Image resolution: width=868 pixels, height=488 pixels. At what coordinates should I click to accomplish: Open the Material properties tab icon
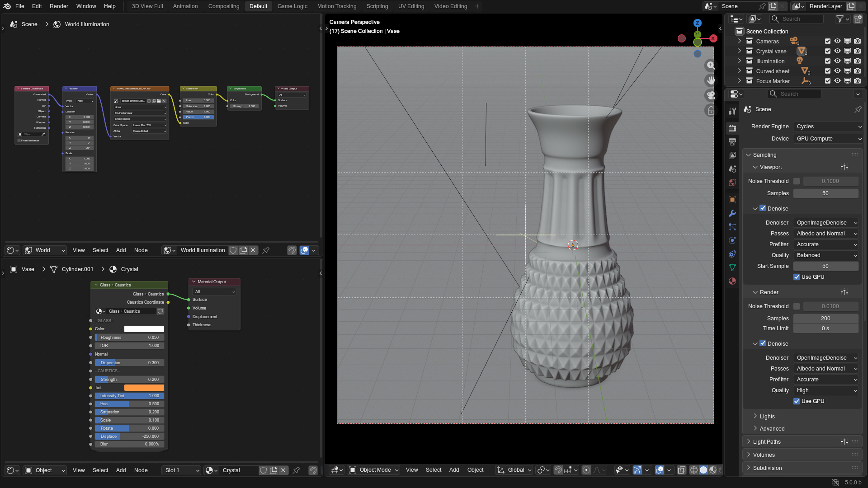point(732,281)
